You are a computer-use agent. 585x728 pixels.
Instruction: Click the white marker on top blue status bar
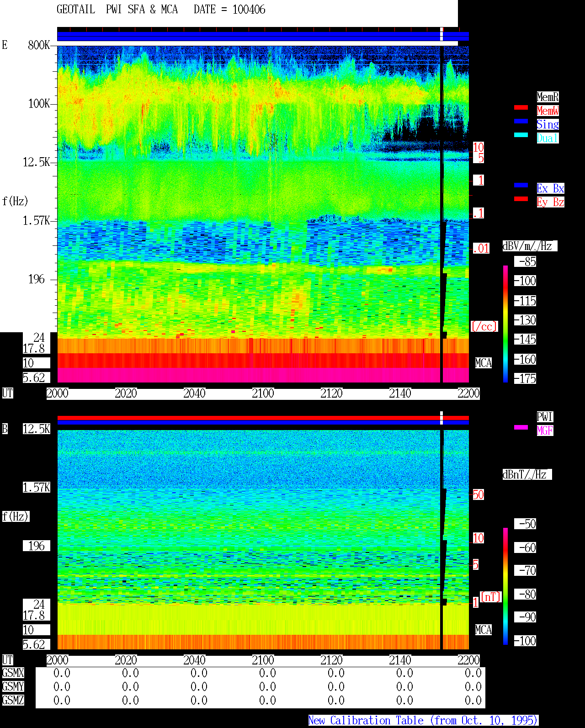click(x=441, y=34)
